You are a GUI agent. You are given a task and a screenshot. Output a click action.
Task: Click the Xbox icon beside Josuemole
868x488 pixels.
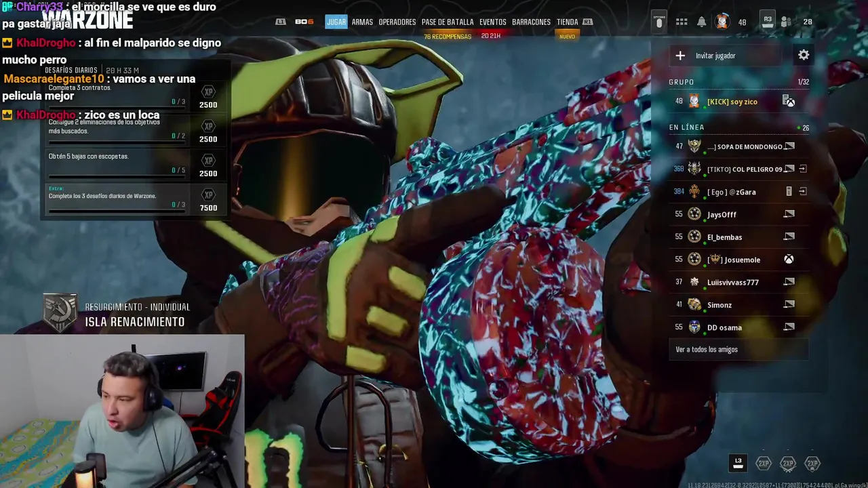(789, 260)
